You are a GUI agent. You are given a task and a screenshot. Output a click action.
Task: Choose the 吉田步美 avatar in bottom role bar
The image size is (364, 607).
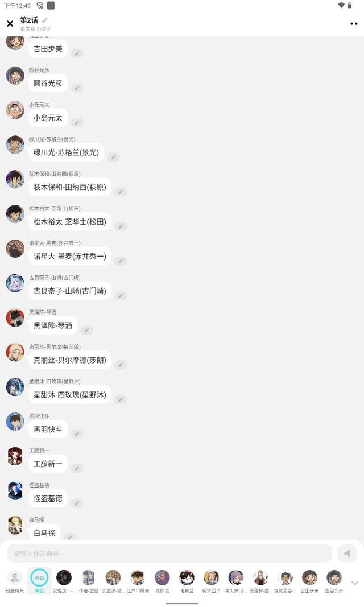point(309,581)
